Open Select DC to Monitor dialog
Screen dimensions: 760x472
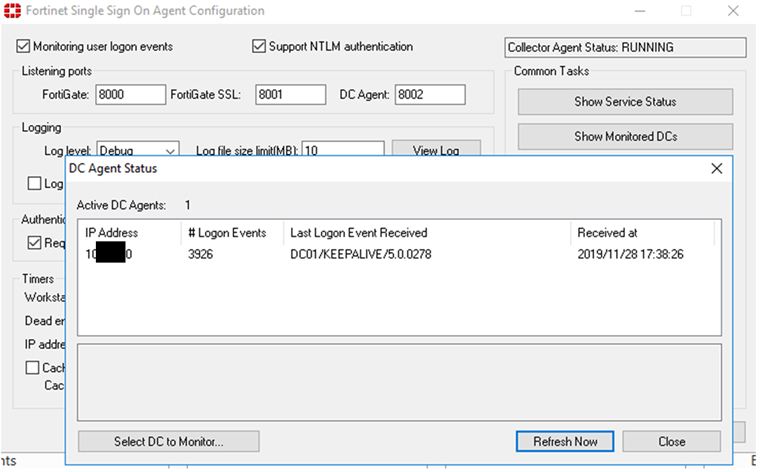[x=168, y=441]
